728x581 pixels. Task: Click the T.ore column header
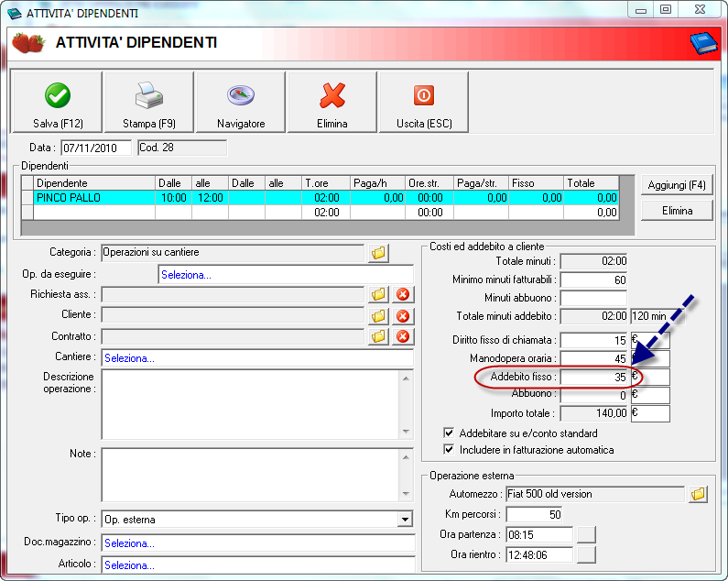(325, 183)
